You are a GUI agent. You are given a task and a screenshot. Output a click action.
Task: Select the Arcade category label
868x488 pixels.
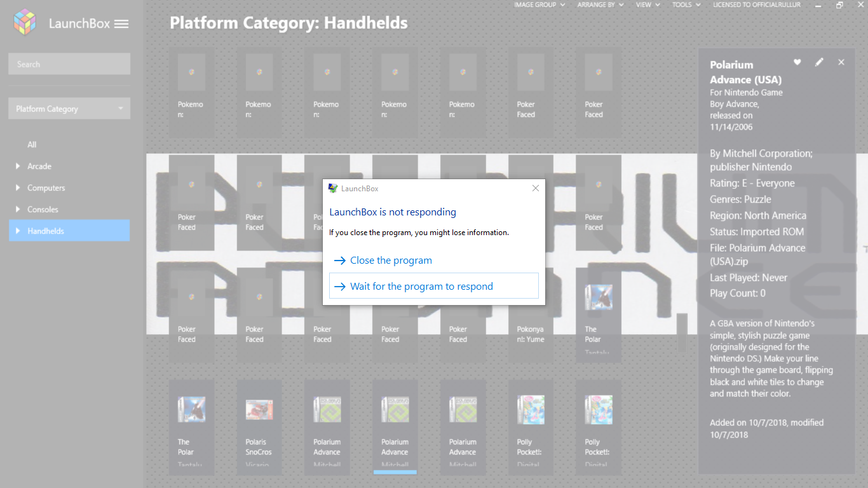(39, 166)
